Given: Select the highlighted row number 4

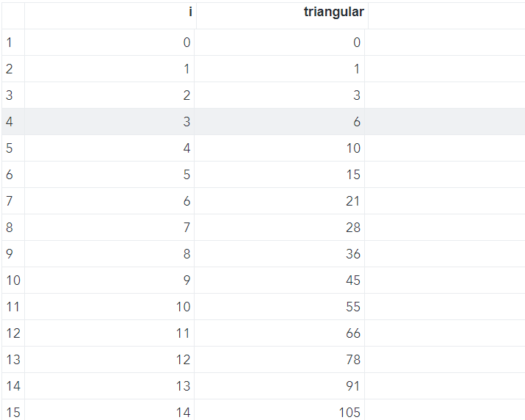Looking at the screenshot, I should coord(10,122).
